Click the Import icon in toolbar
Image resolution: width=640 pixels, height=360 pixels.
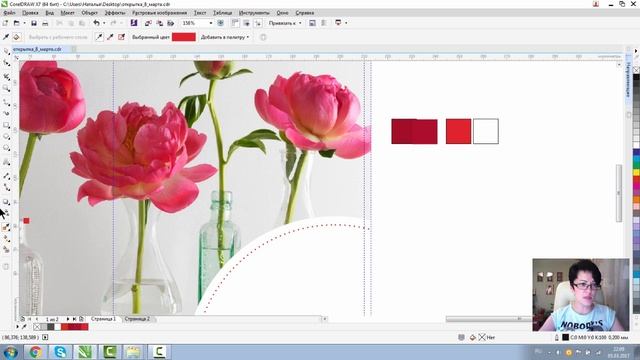click(148, 23)
